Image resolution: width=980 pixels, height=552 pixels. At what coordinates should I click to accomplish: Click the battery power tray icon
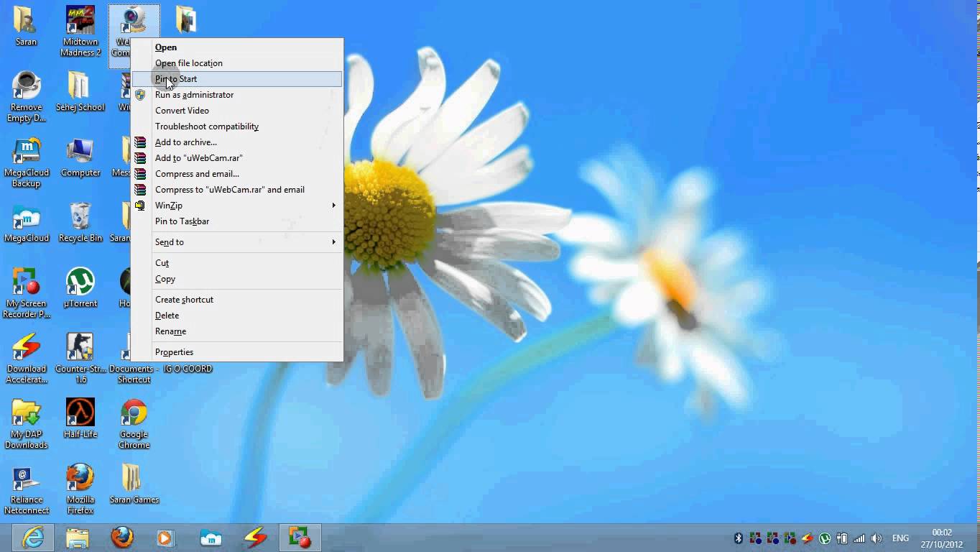click(x=842, y=538)
